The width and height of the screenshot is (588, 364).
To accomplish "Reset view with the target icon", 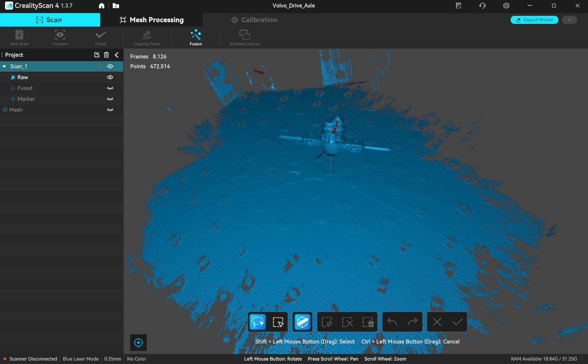I will coord(138,342).
